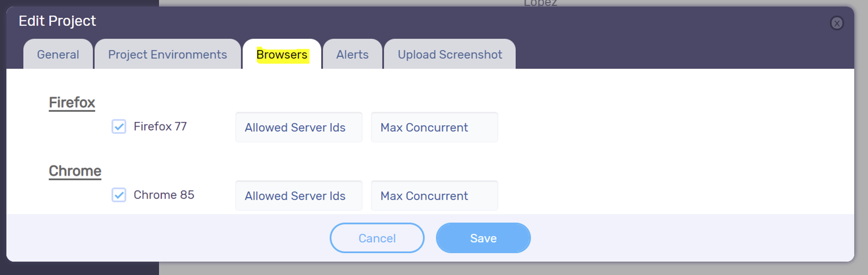Select the Browsers tab
The height and width of the screenshot is (275, 868).
click(x=282, y=54)
